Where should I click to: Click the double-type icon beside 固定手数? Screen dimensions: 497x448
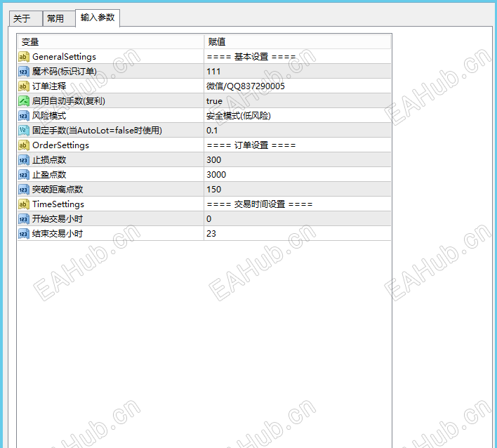23,131
